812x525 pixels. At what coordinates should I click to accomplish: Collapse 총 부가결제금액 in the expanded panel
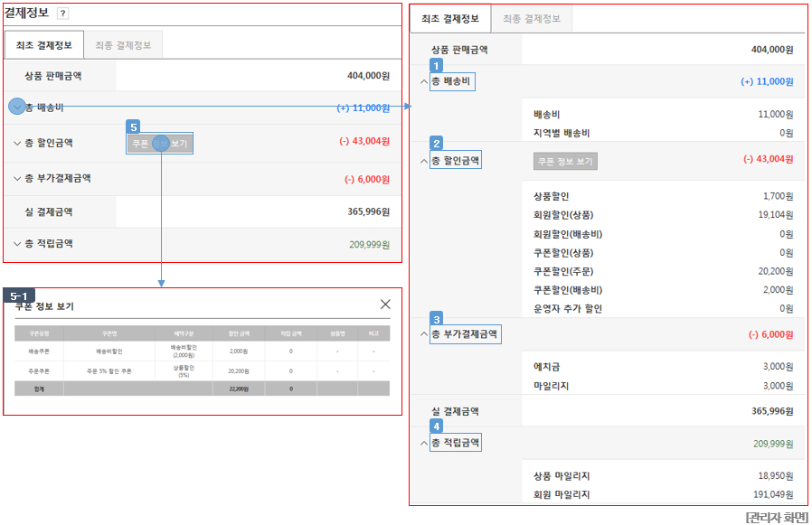click(x=423, y=334)
